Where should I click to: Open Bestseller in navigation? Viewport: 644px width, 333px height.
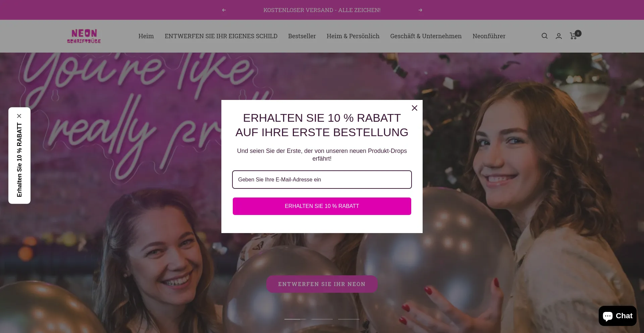pyautogui.click(x=302, y=36)
